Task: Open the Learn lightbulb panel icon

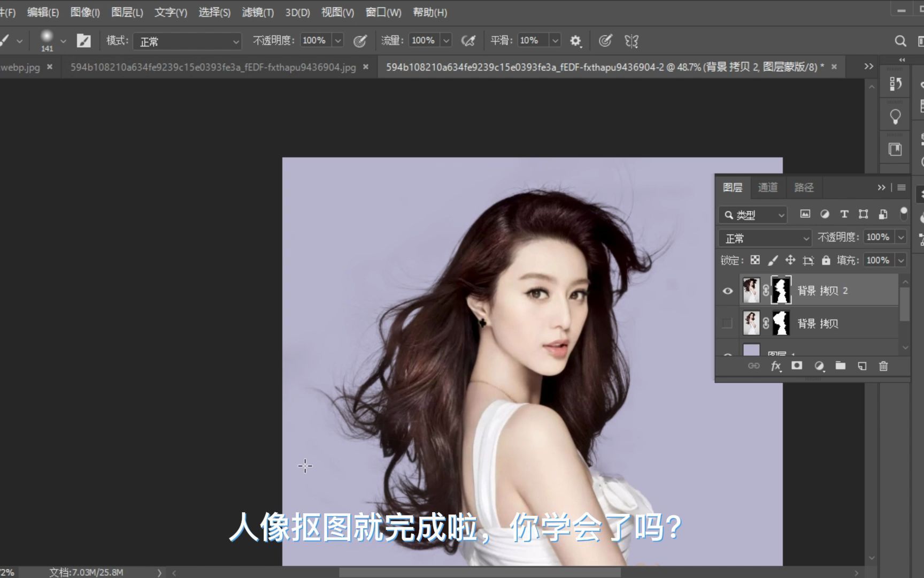Action: (x=895, y=117)
